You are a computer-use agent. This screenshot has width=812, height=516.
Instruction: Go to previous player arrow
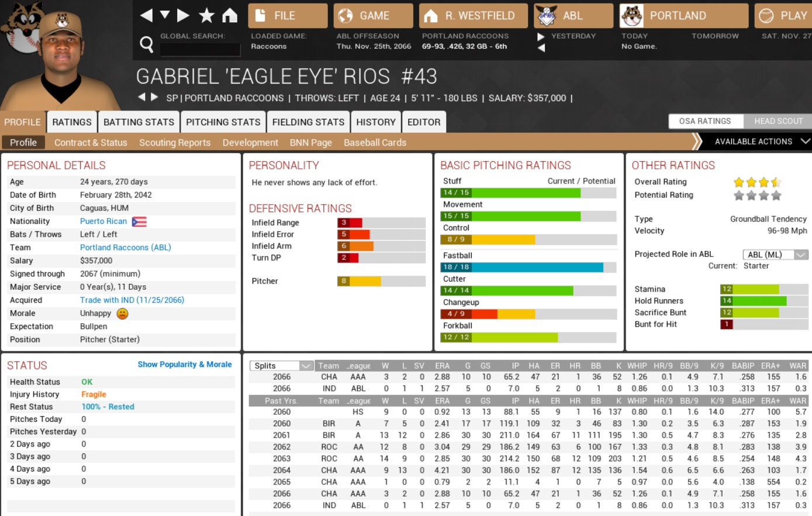pos(141,97)
